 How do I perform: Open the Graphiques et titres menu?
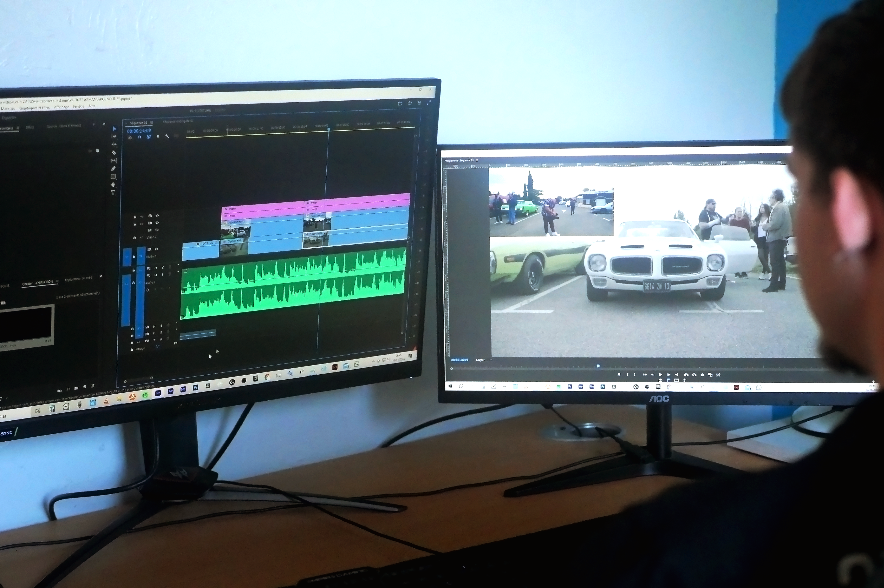pyautogui.click(x=34, y=108)
